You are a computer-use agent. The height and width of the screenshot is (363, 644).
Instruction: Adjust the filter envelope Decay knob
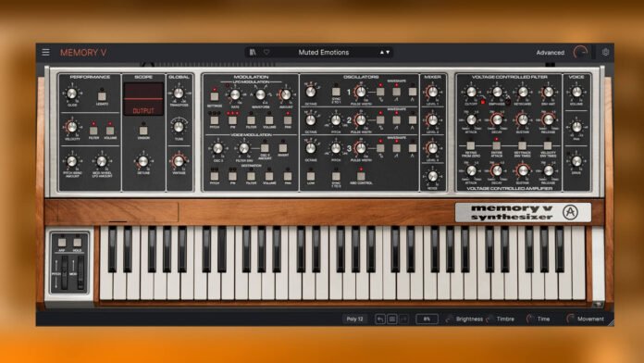[x=497, y=119]
